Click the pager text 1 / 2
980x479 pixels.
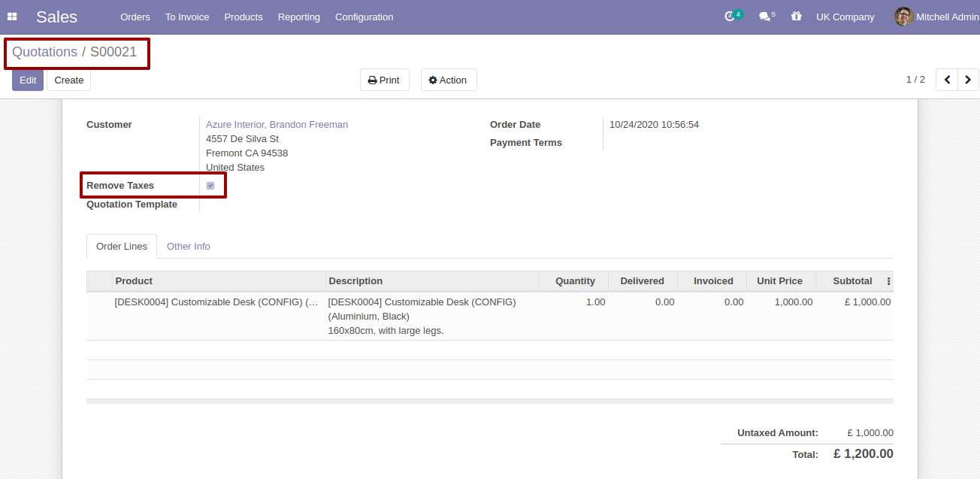(x=915, y=80)
